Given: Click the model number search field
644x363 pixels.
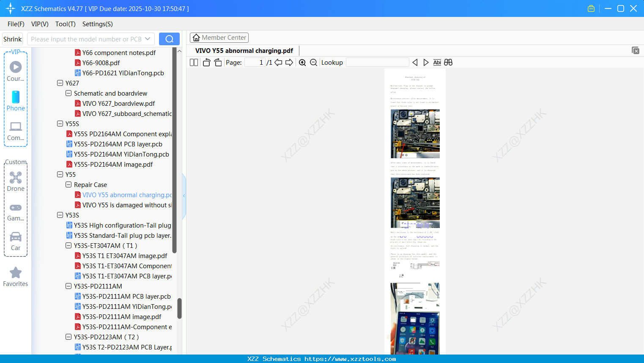Looking at the screenshot, I should click(86, 39).
